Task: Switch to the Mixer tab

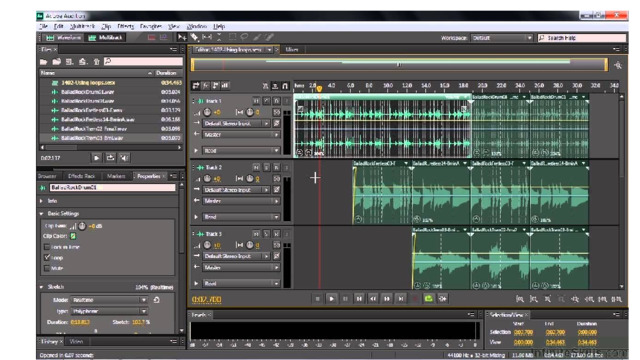Action: coord(291,50)
